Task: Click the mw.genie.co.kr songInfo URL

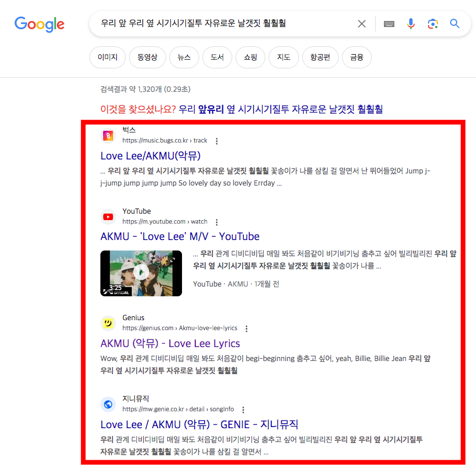Action: point(178,409)
